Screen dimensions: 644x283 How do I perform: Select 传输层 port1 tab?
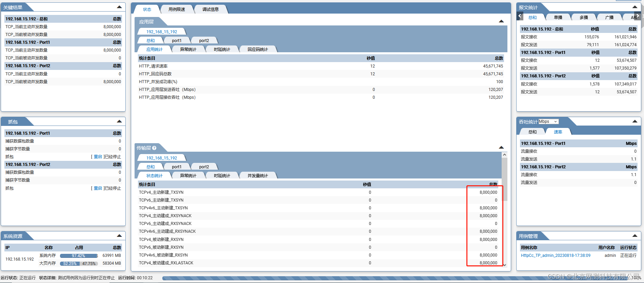(177, 167)
